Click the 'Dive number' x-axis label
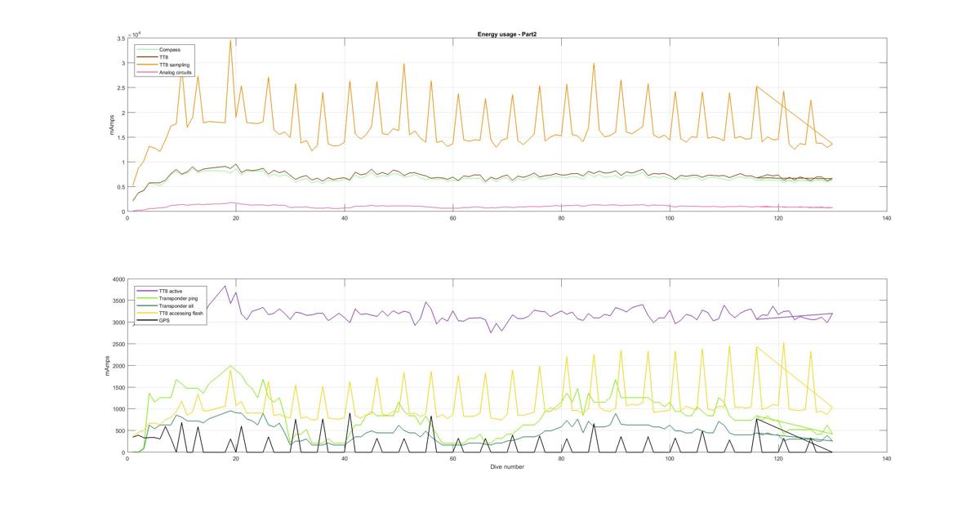Screen dimensions: 980x508 point(507,467)
